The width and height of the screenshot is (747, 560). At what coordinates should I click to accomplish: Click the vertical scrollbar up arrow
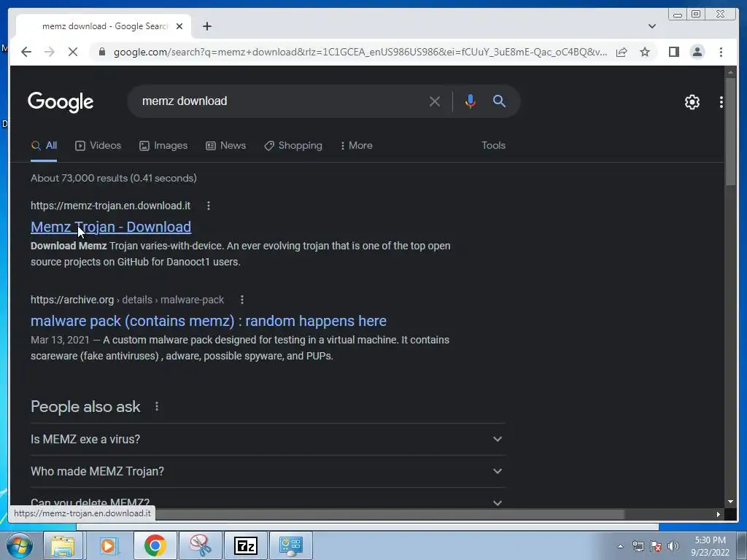pos(730,72)
